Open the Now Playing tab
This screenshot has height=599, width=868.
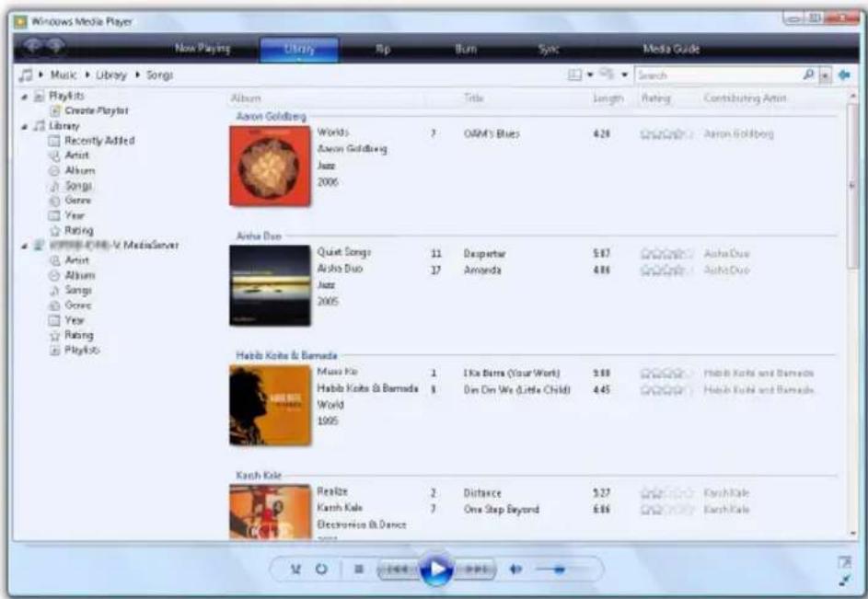203,48
